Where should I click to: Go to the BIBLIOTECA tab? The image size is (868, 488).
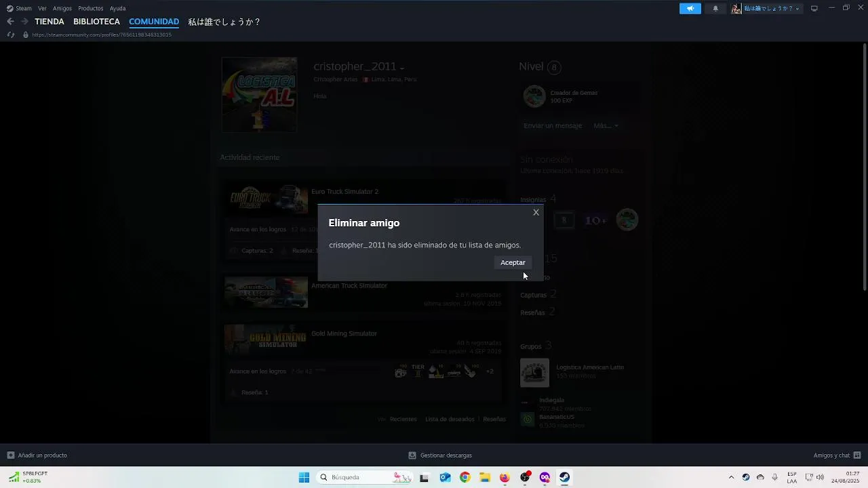click(x=96, y=22)
